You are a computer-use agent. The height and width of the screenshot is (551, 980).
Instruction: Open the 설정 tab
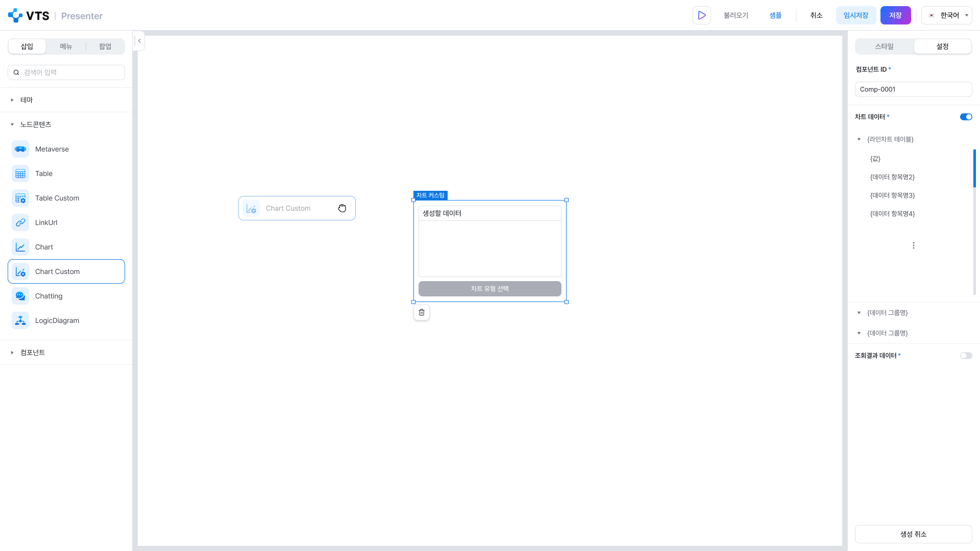point(942,46)
